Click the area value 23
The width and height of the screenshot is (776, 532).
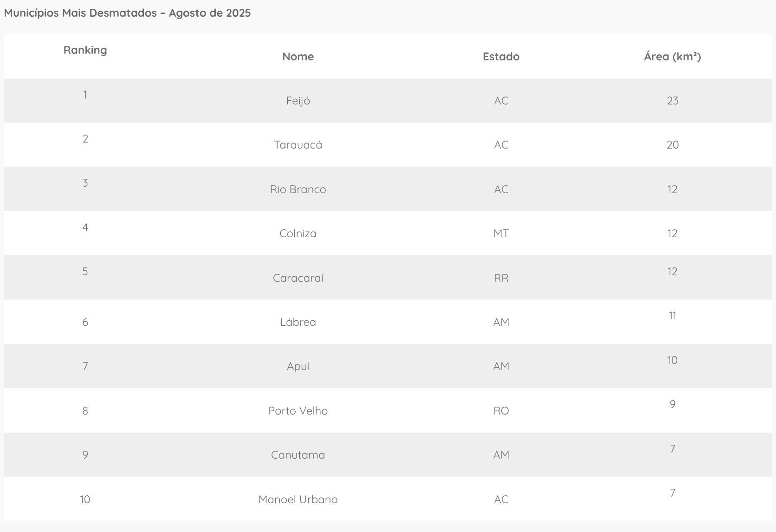point(672,101)
